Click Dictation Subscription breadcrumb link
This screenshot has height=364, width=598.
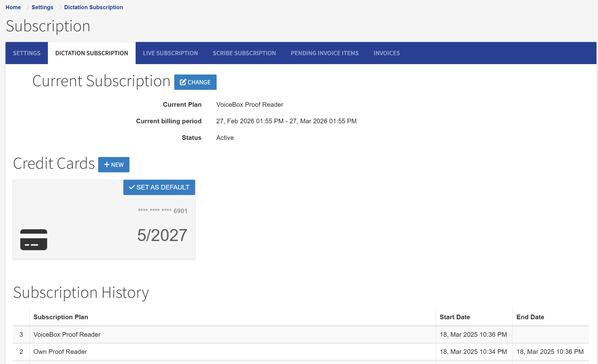pyautogui.click(x=93, y=7)
